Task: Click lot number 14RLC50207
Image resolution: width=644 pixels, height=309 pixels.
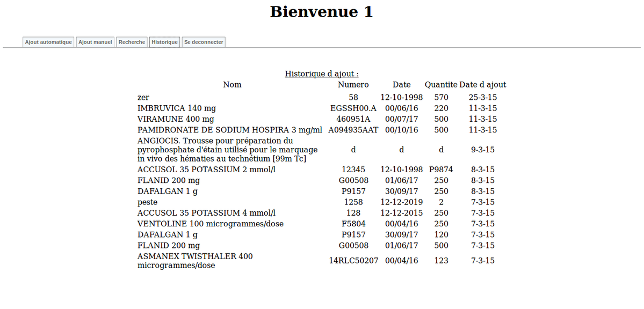Action: pos(353,261)
